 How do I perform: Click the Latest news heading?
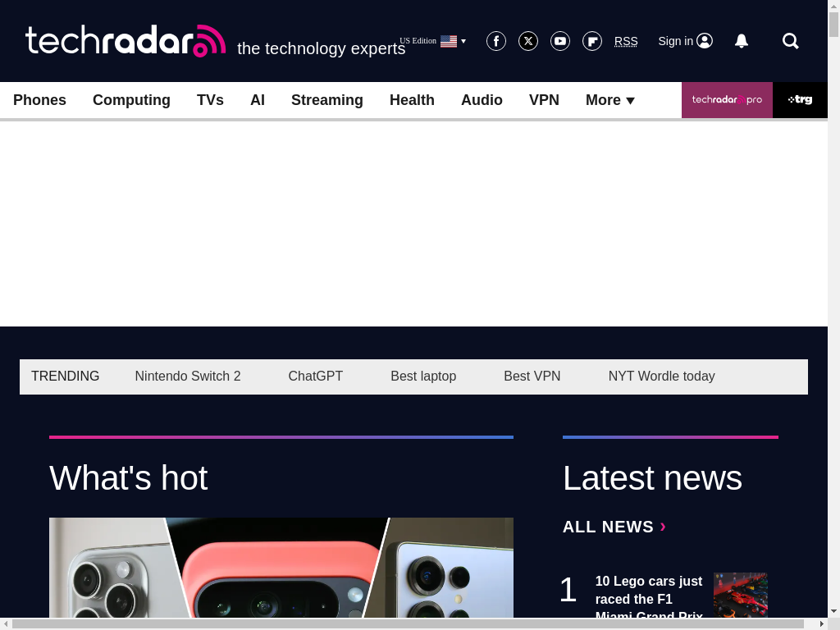[x=652, y=478]
